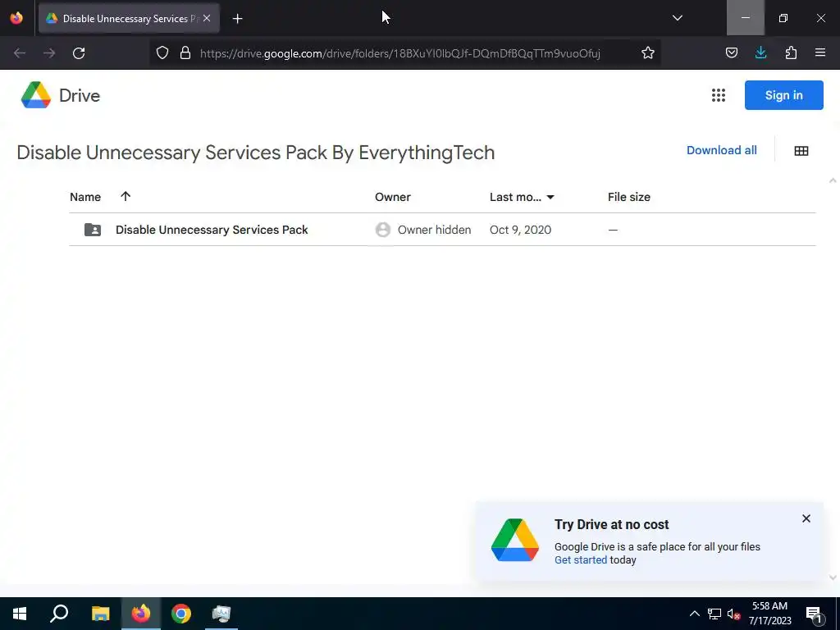Screen dimensions: 840x630
Task: Click the shared folder icon in the row
Action: coord(93,230)
